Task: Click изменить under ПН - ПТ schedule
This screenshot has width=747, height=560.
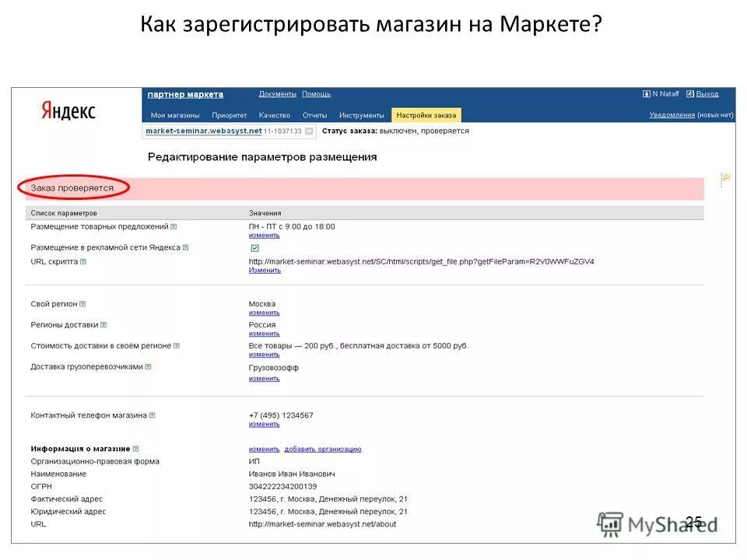Action: pos(265,235)
